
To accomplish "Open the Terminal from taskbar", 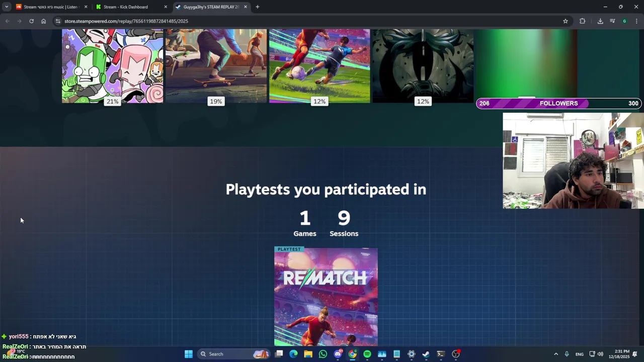I will (x=441, y=354).
